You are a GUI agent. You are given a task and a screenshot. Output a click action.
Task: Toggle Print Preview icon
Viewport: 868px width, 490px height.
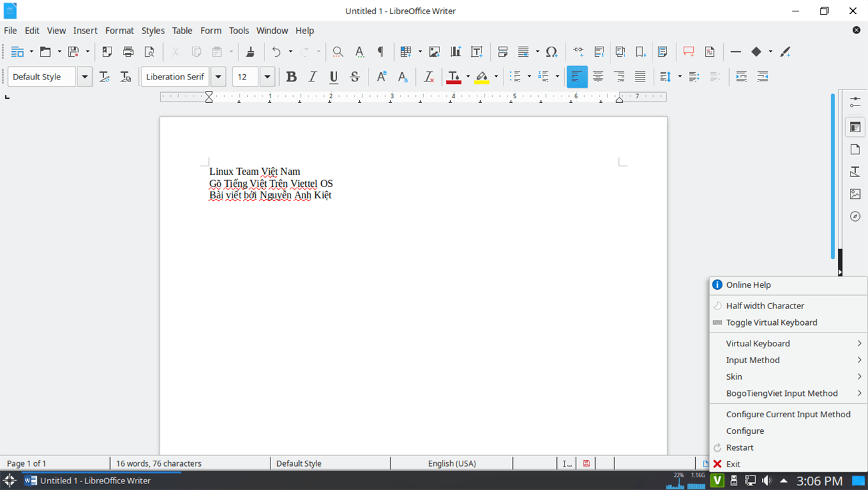pos(150,51)
